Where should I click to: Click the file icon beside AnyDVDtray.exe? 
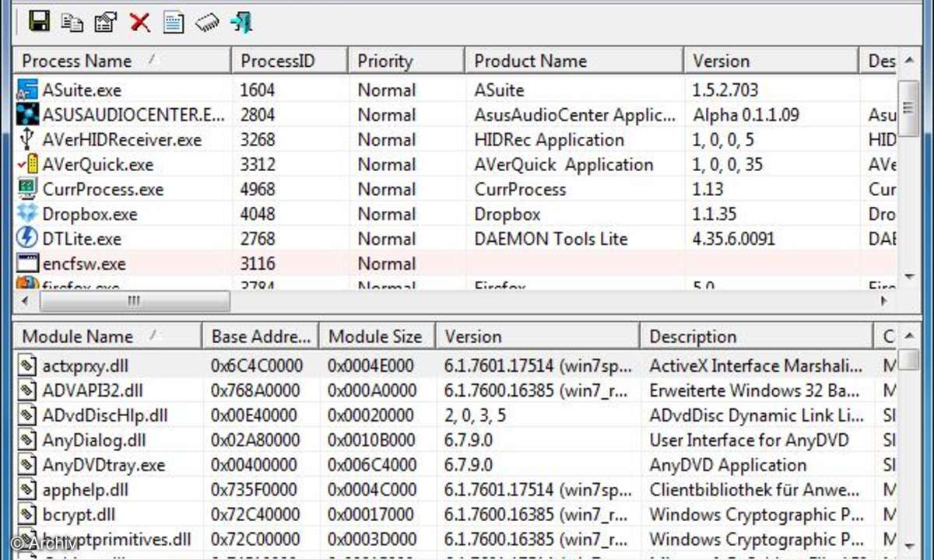pos(28,465)
